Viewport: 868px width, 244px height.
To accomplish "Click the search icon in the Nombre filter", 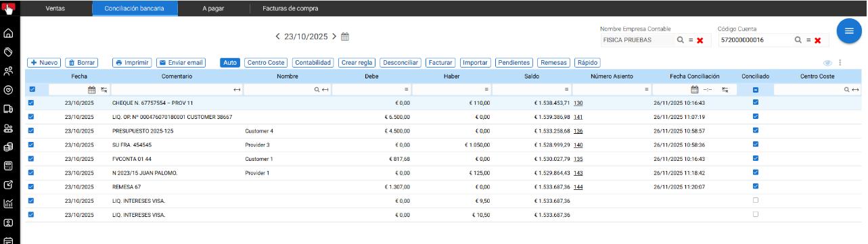I will point(317,89).
